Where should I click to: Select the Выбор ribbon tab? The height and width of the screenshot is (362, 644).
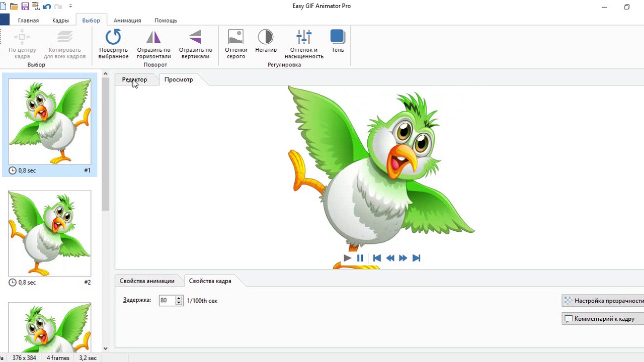click(91, 21)
